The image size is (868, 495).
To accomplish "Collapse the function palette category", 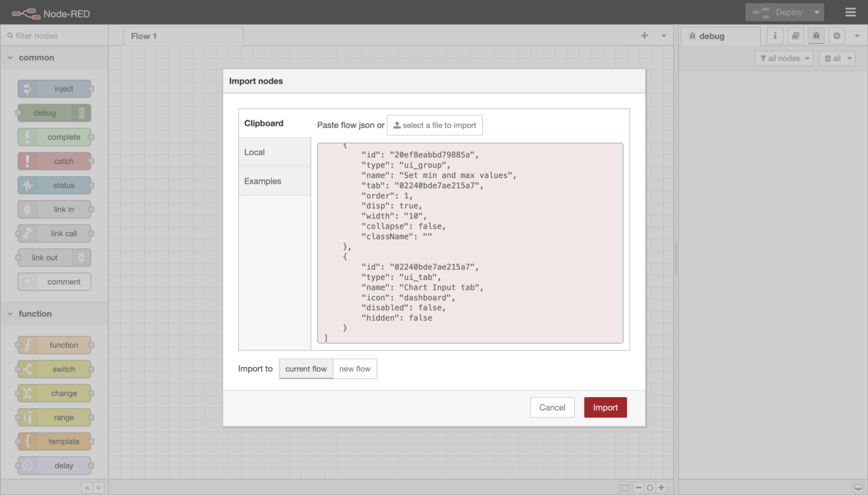I will (x=35, y=314).
